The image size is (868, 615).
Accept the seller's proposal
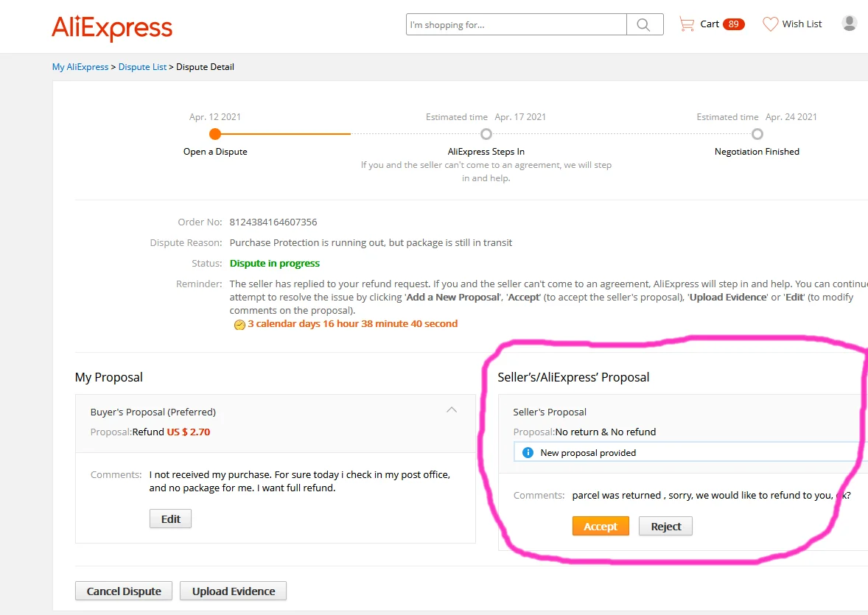tap(601, 526)
